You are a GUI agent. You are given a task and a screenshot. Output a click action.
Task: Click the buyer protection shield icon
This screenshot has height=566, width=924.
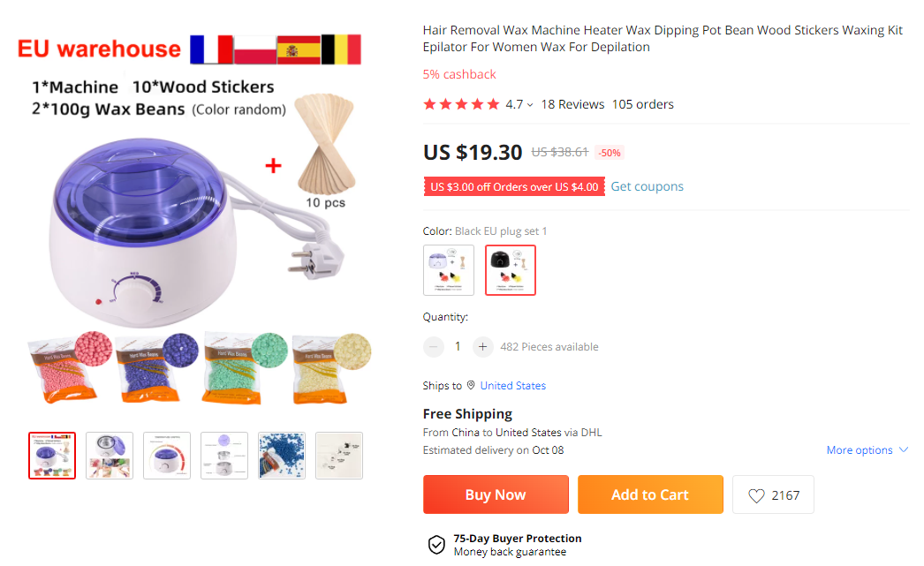436,545
